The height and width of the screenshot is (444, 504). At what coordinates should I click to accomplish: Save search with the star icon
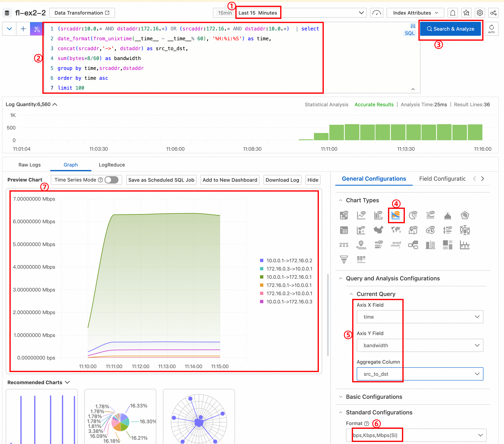(x=466, y=13)
